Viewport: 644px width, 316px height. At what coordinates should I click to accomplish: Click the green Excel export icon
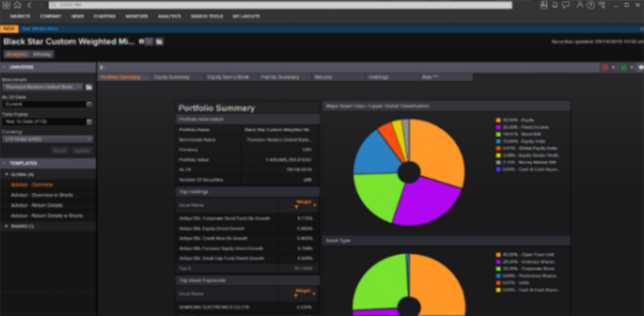(624, 67)
